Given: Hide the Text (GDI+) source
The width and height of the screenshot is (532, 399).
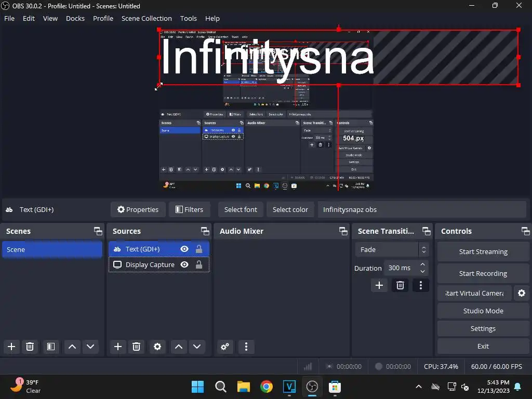Looking at the screenshot, I should pyautogui.click(x=184, y=249).
